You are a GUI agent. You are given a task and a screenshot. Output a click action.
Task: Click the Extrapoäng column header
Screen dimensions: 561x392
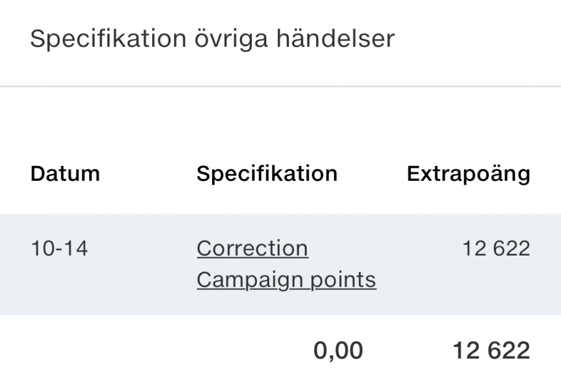(x=468, y=174)
